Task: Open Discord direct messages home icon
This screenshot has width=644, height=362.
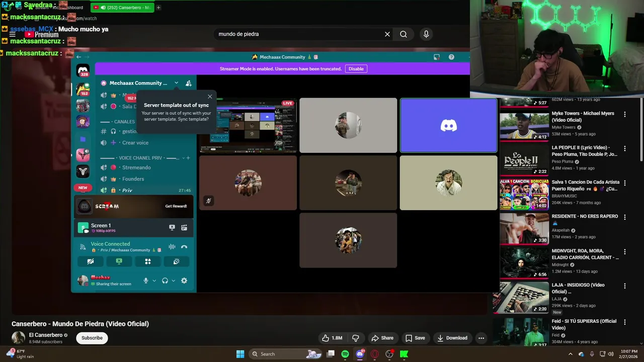Action: (x=83, y=71)
